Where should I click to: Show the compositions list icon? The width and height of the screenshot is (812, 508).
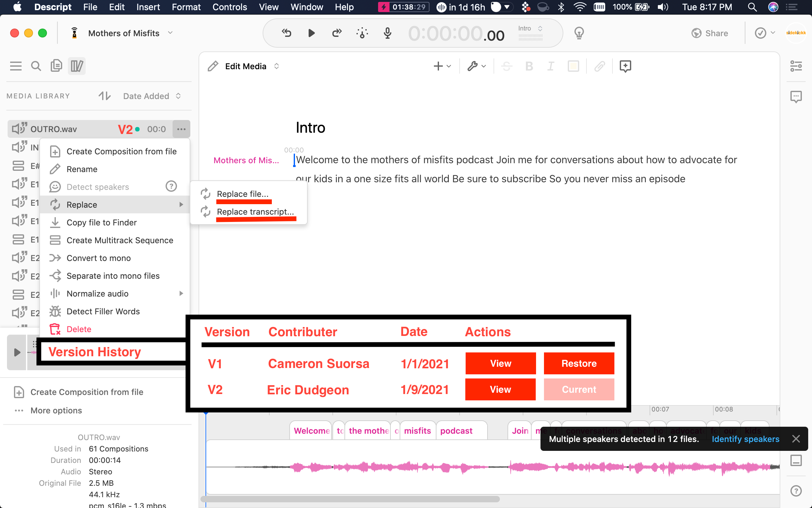tap(56, 66)
